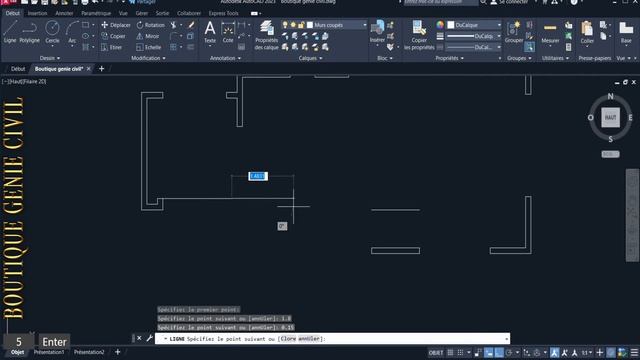
Task: Expand the Calques panel
Action: click(x=310, y=58)
